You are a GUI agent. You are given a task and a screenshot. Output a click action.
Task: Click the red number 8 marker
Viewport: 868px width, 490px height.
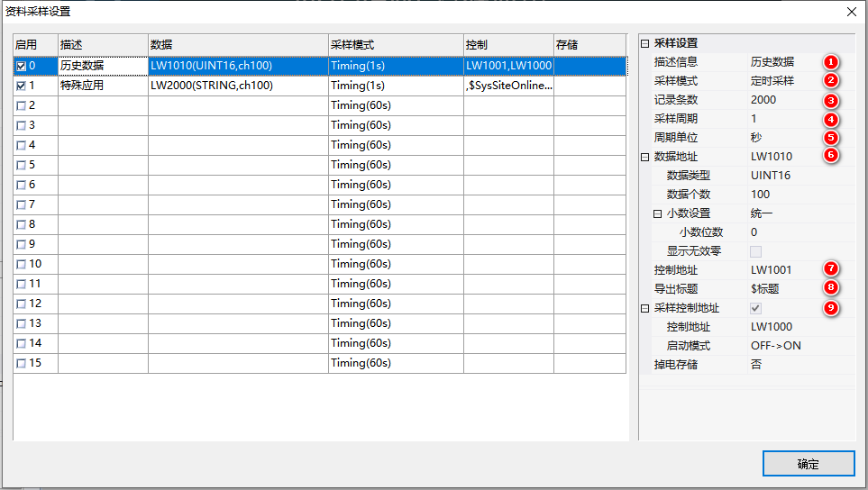click(x=830, y=288)
